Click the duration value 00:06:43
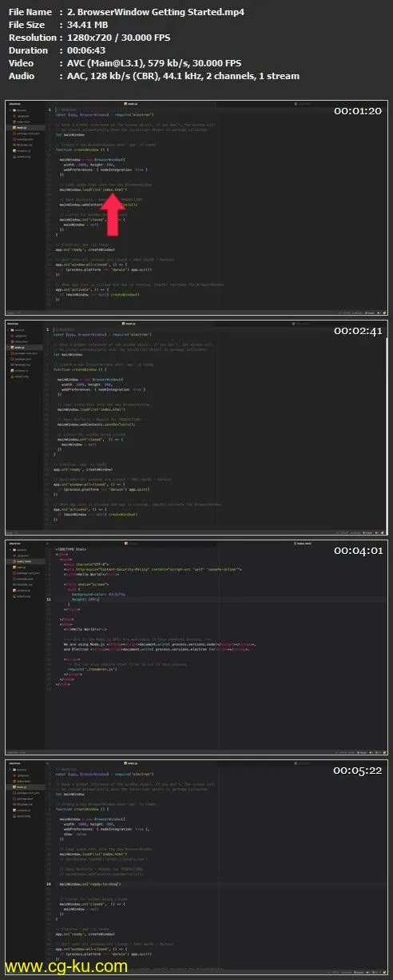Image resolution: width=393 pixels, height=980 pixels. point(88,50)
